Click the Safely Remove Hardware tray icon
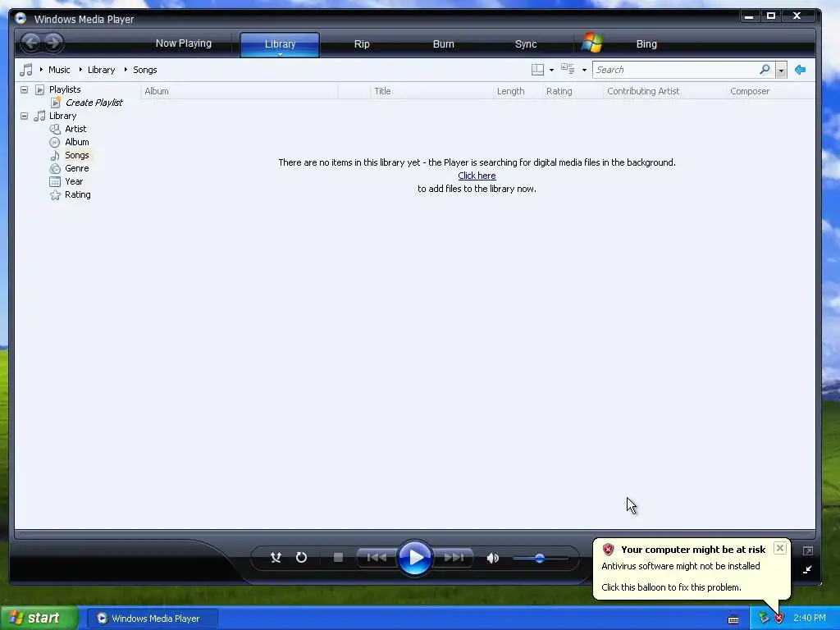Screen dimensions: 840x630 pyautogui.click(x=764, y=619)
